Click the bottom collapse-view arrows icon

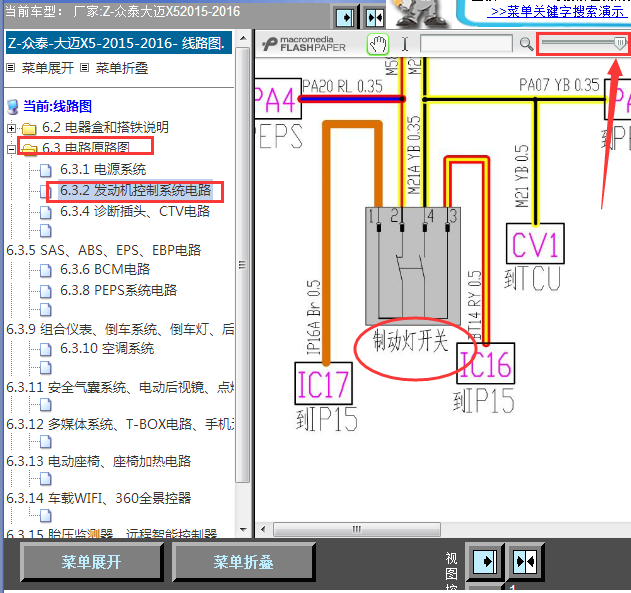tap(525, 561)
